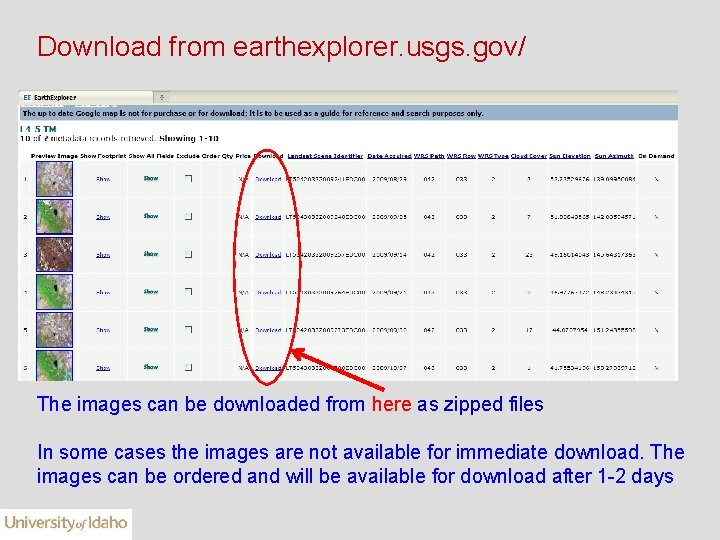Click Show All Fields link in row 2
Viewport: 720px width, 540px height.
pyautogui.click(x=151, y=216)
